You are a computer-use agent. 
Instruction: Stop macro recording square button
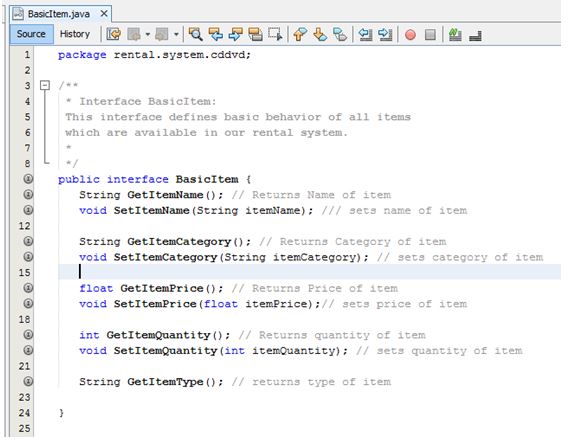pyautogui.click(x=430, y=35)
